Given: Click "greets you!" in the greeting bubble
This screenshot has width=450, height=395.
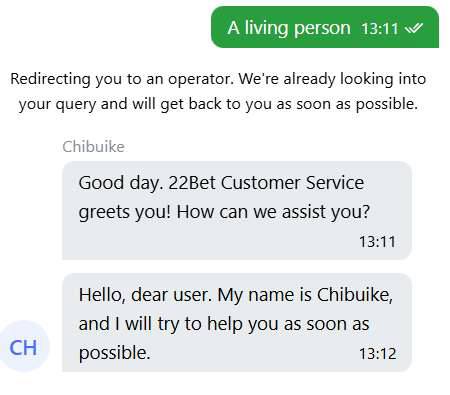Looking at the screenshot, I should tap(125, 213).
